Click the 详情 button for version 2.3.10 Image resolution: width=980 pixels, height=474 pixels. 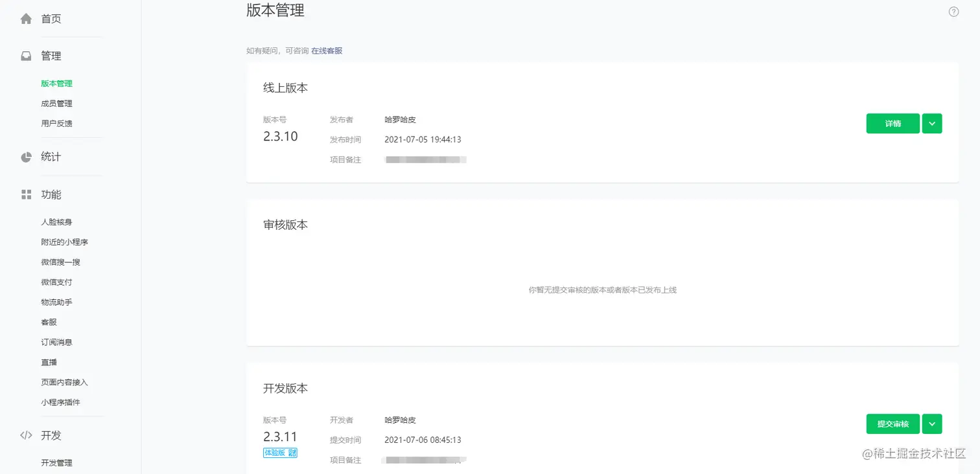point(892,123)
